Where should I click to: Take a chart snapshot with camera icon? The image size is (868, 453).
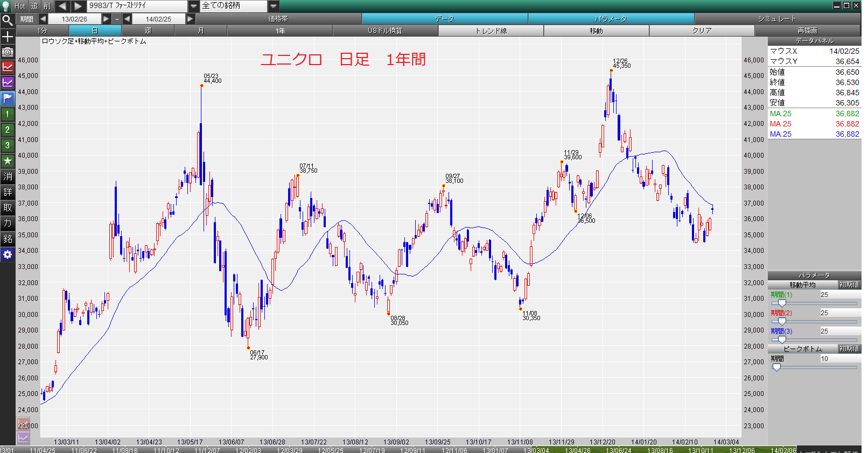pyautogui.click(x=8, y=52)
